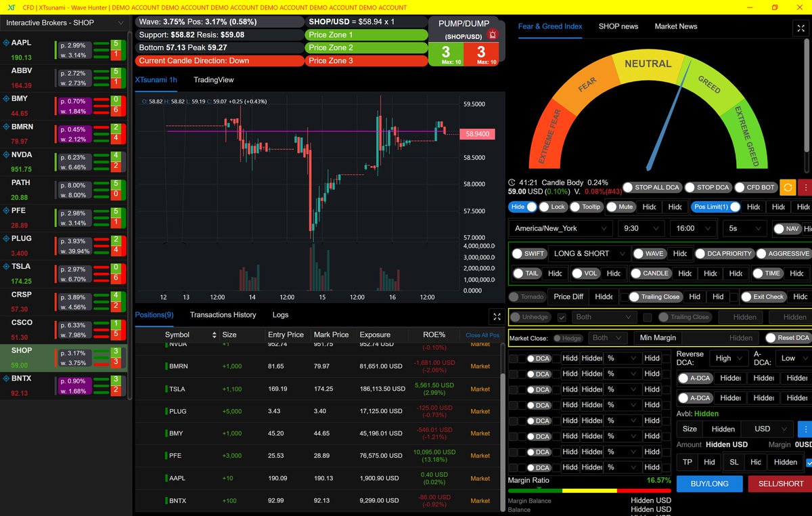
Task: Open the America/New_York timezone dropdown
Action: click(561, 229)
